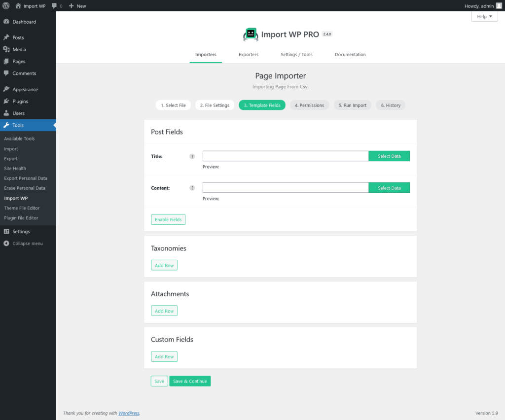Click Select Data for the Title field
Image resolution: width=505 pixels, height=420 pixels.
point(389,156)
